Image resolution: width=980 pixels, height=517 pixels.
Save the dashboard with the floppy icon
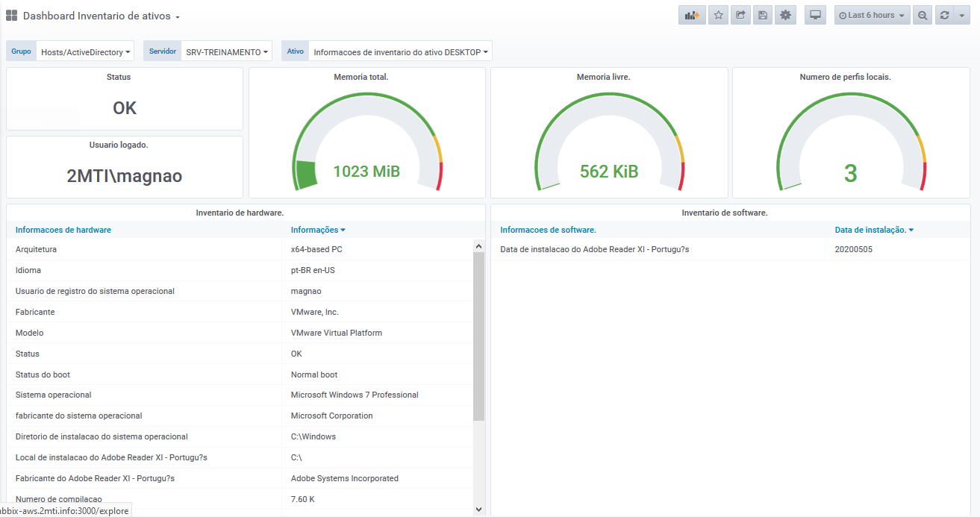[762, 15]
